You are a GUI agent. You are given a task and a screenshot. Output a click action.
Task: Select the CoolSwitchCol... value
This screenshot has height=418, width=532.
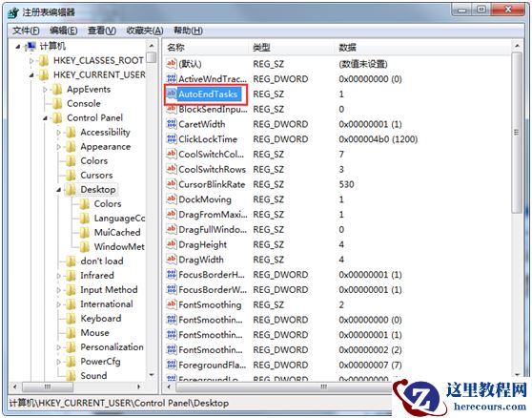click(211, 155)
